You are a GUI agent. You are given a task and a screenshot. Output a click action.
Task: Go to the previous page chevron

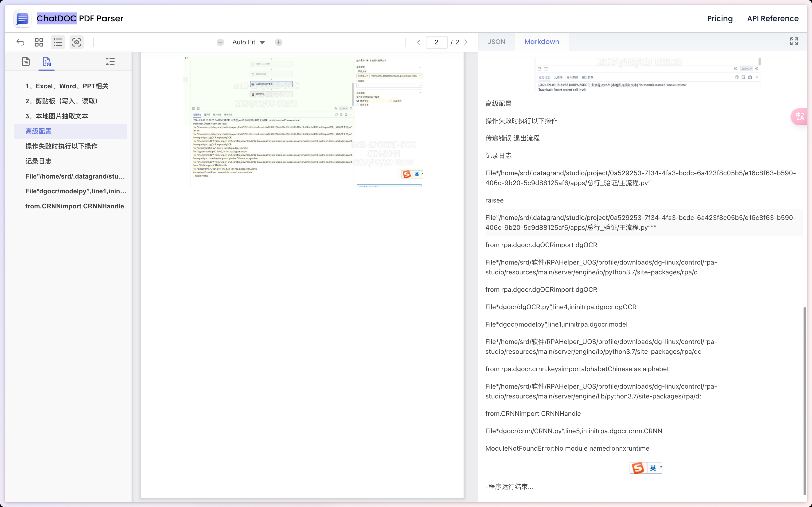coord(419,42)
